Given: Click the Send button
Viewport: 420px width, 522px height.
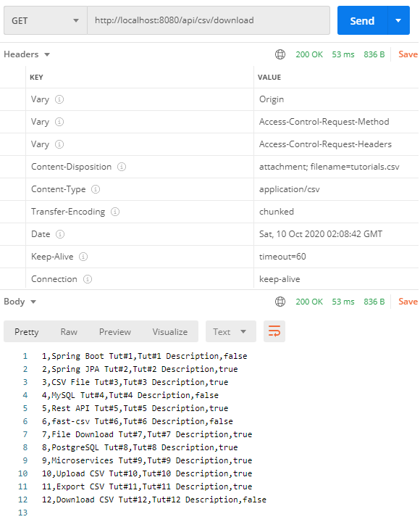Looking at the screenshot, I should click(x=363, y=20).
